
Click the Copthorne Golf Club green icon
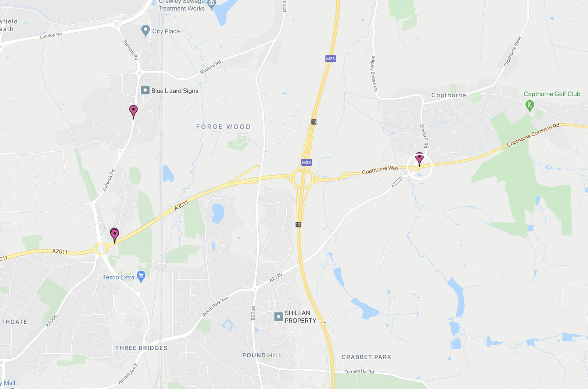(x=530, y=106)
